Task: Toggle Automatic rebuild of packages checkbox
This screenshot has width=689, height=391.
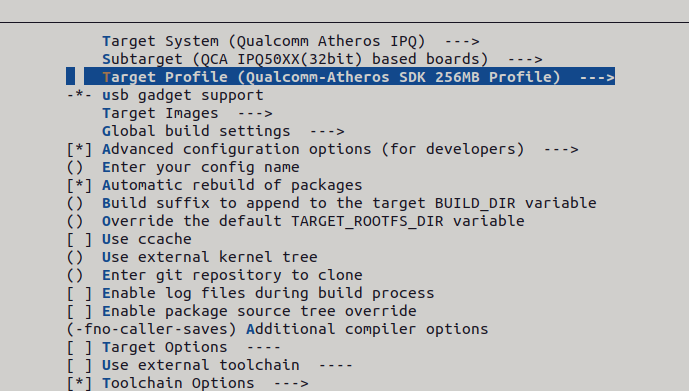Action: 80,185
